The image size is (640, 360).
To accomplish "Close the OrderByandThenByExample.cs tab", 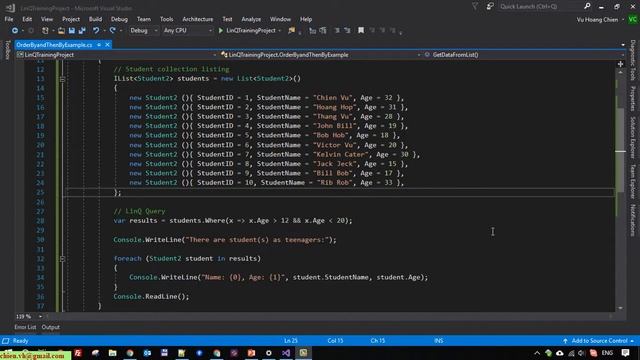I will [x=107, y=45].
